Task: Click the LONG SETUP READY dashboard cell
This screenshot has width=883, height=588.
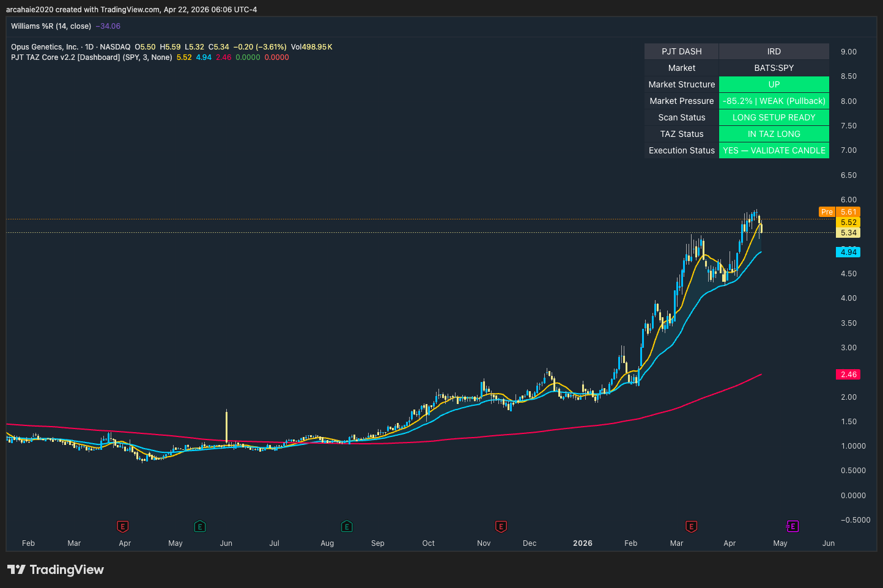Action: (x=774, y=117)
